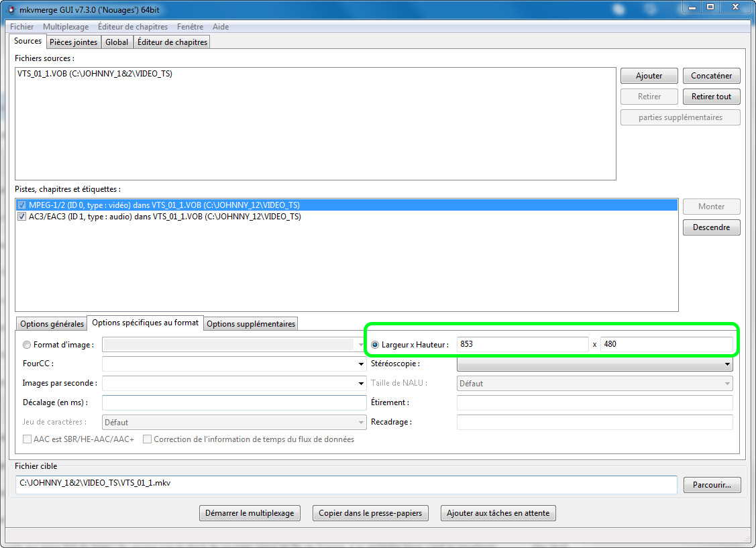This screenshot has width=756, height=548.
Task: Click the mkvmerge app icon in title bar
Action: [x=11, y=9]
